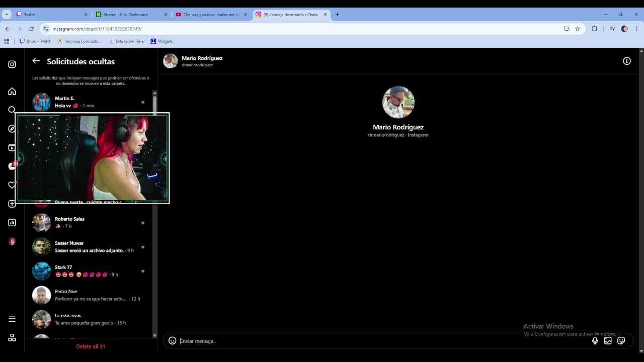Open Chrome apps grid in bookmarks bar

click(7, 41)
